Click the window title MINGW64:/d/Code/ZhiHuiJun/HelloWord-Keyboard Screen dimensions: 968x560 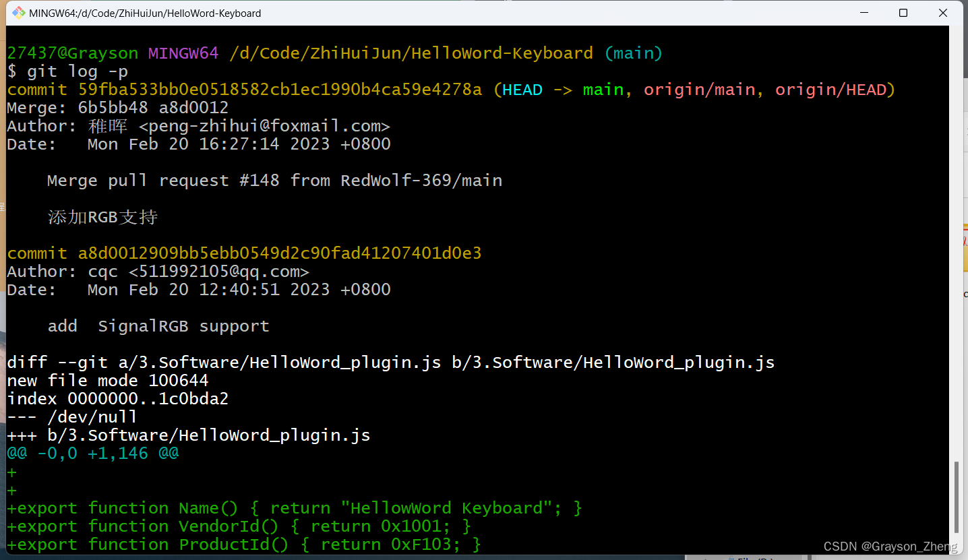click(x=145, y=13)
